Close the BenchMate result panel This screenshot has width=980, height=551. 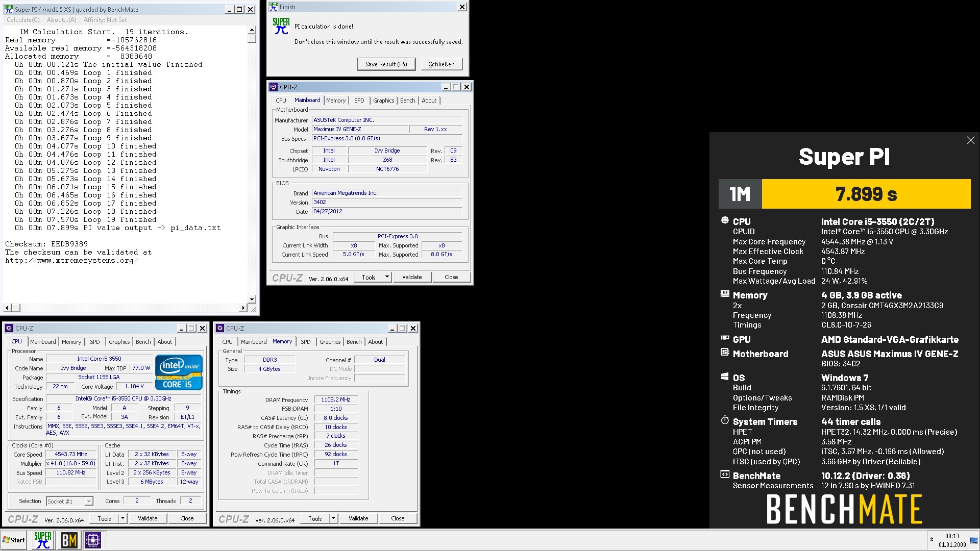pyautogui.click(x=970, y=140)
